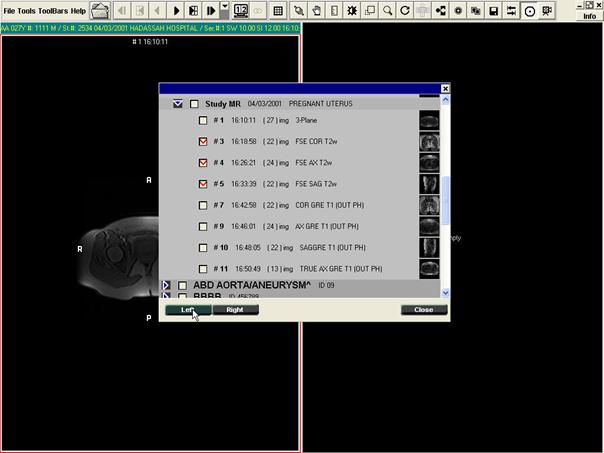Select thumbnail for series #7 COR GRE T1
This screenshot has width=604, height=453.
(x=429, y=205)
